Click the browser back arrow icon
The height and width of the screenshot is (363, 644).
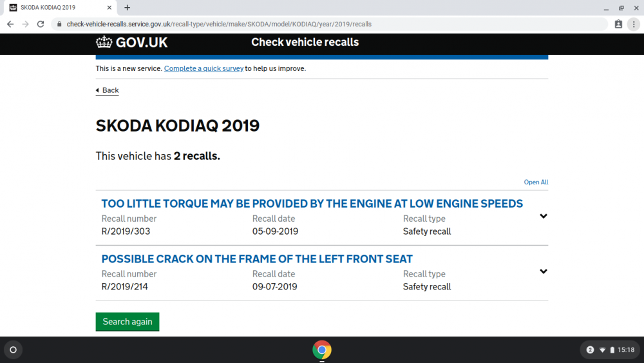click(10, 25)
